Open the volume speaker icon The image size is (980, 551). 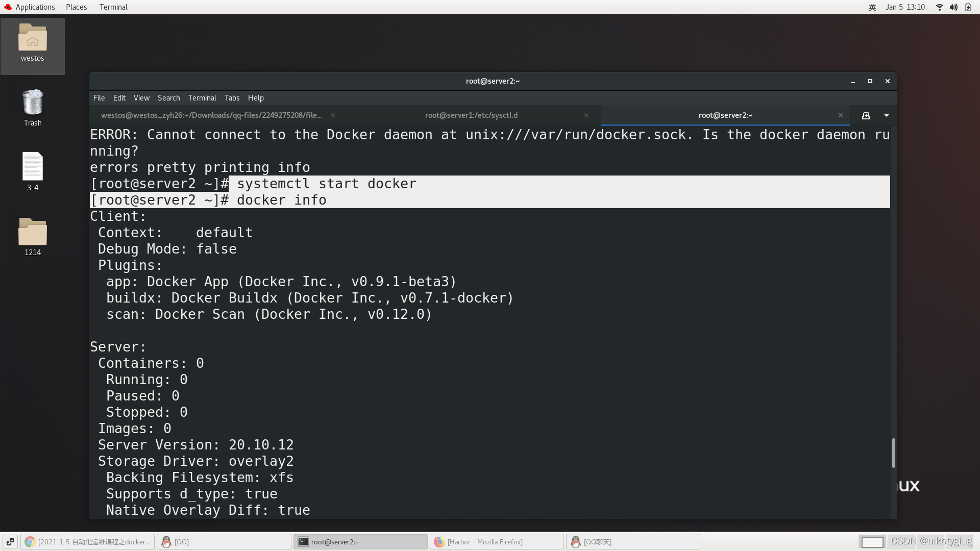click(953, 7)
